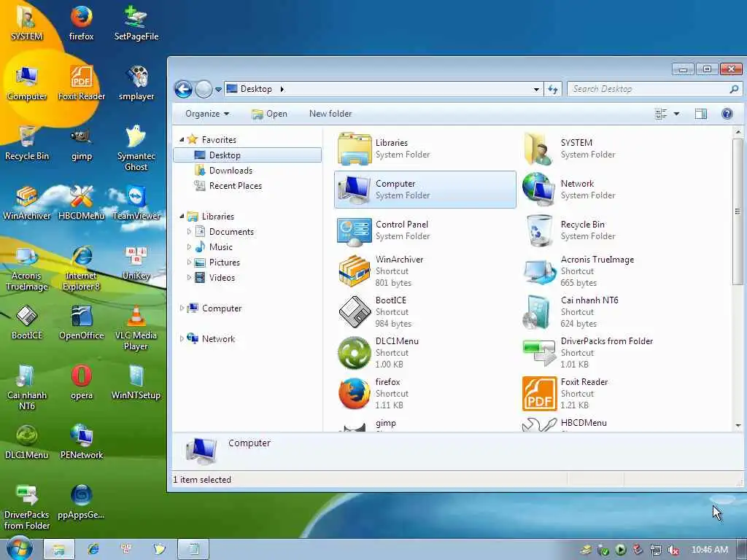
Task: Expand the Computer node in navigation pane
Action: tap(182, 308)
